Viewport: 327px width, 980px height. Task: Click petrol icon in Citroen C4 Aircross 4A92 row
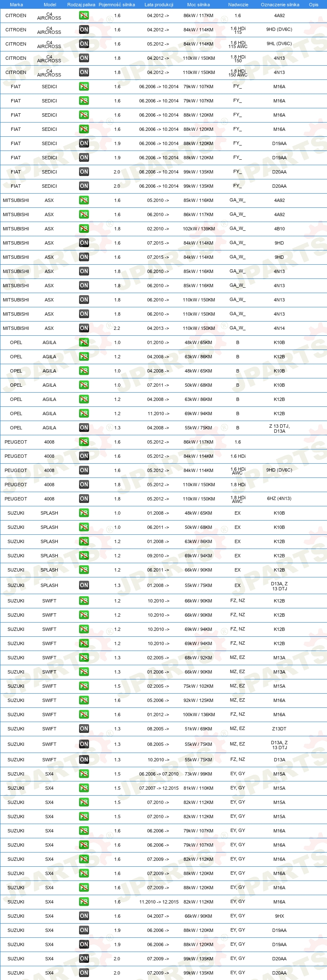pos(84,15)
